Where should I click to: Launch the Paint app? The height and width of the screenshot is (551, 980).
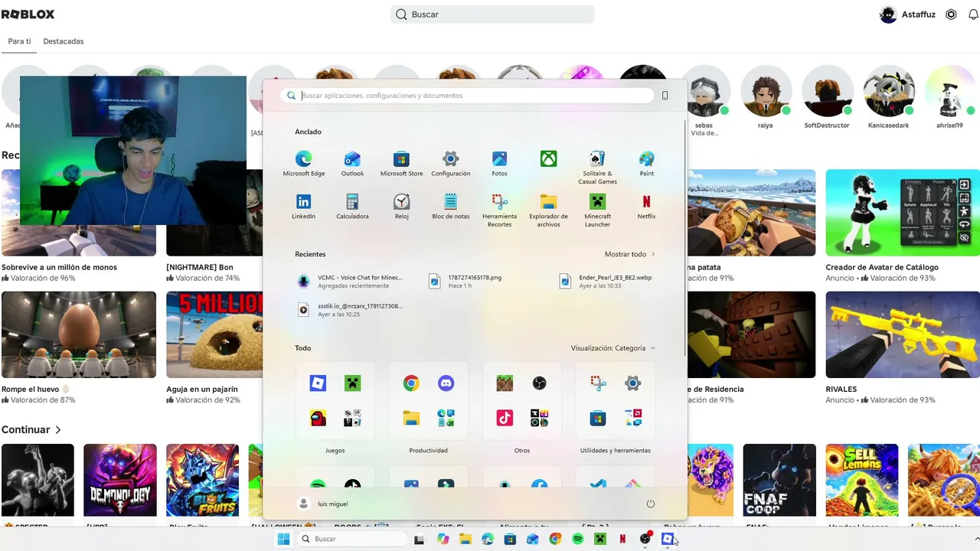click(646, 163)
